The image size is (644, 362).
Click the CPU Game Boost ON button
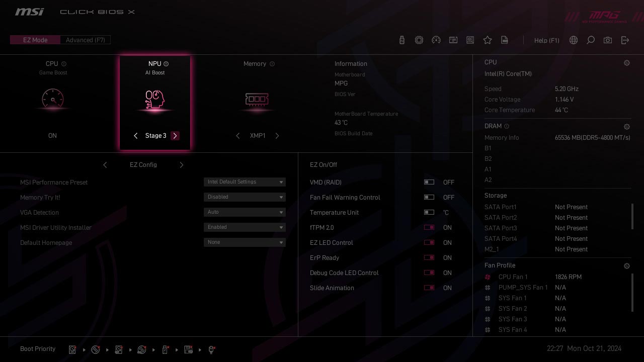[x=52, y=136]
